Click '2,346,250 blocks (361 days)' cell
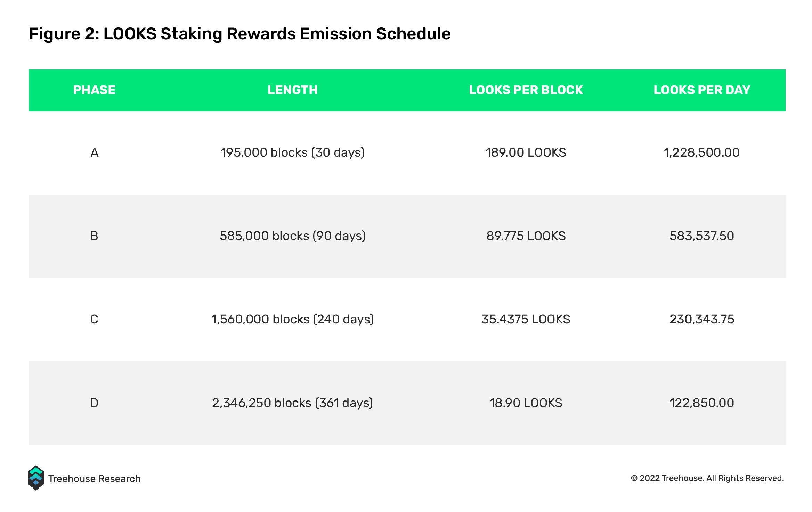 [x=293, y=403]
